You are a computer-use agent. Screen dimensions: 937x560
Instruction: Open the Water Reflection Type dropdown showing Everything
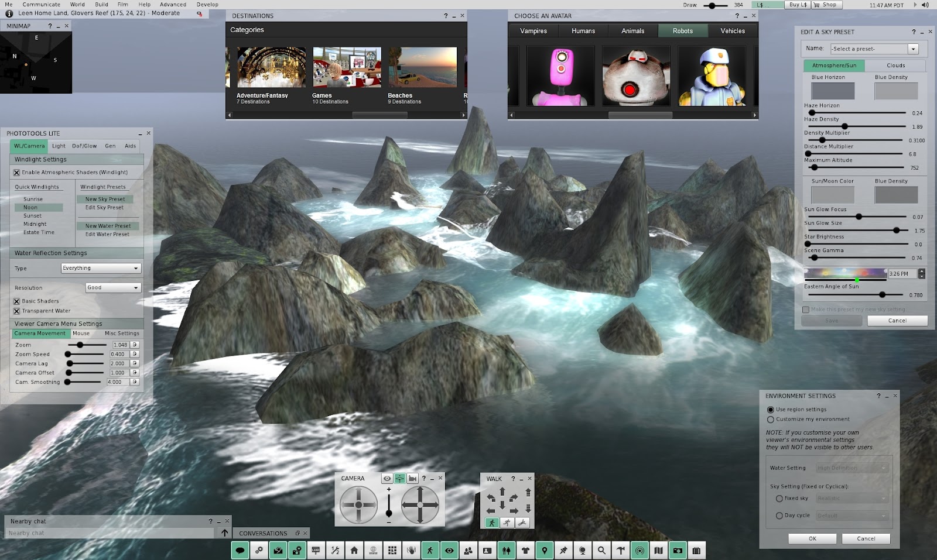pos(101,268)
